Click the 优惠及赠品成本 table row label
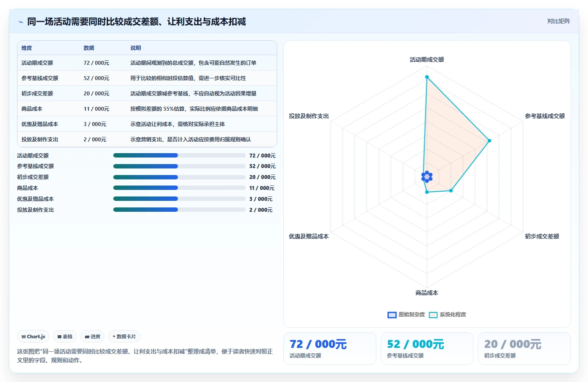 (x=40, y=124)
